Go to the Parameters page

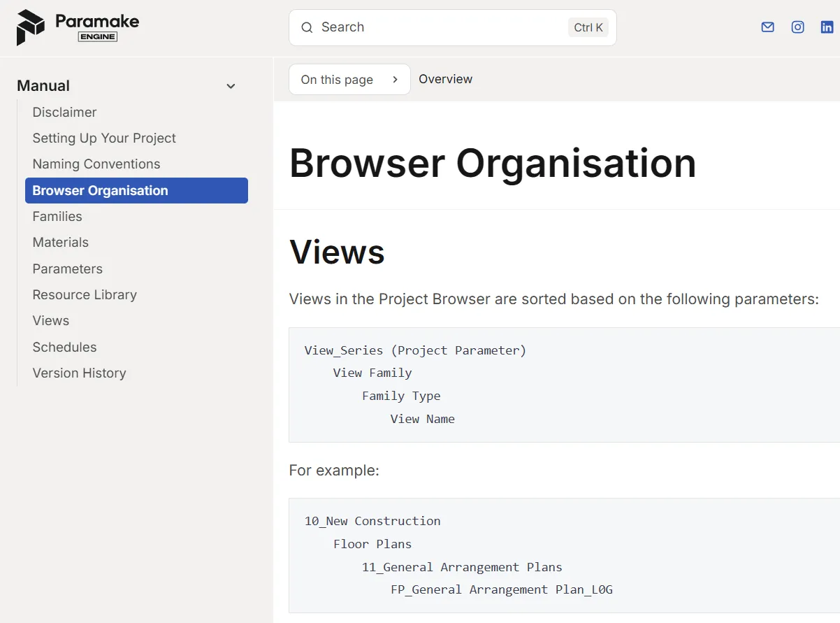click(67, 269)
